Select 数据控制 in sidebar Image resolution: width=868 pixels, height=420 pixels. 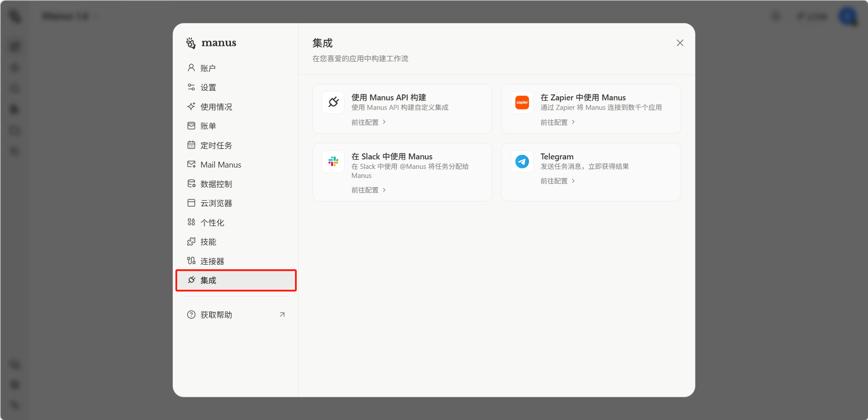216,184
